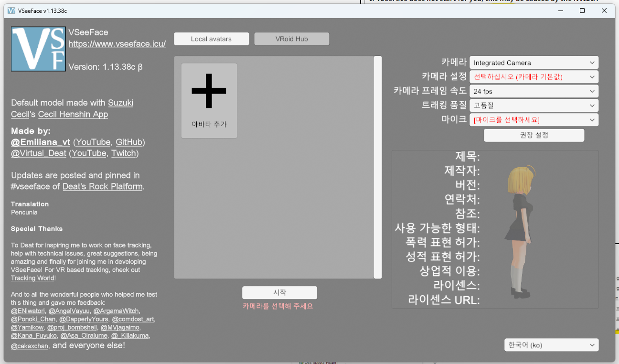619x364 pixels.
Task: Click the Pencunia translator name
Action: (24, 212)
